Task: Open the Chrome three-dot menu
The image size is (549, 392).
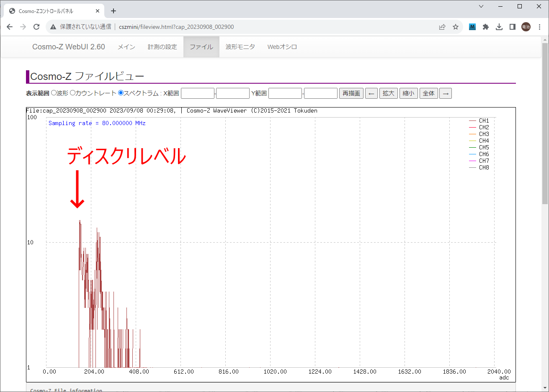Action: (x=539, y=27)
